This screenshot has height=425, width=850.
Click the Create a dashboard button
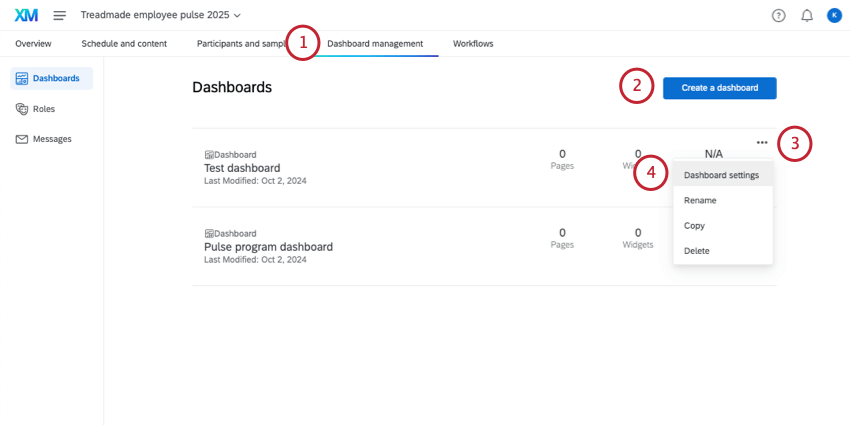[x=719, y=88]
